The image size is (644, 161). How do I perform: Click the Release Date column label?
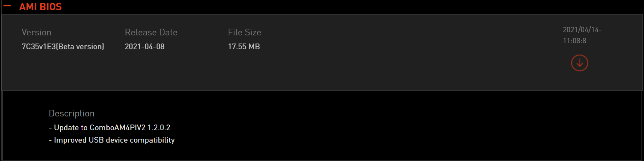(151, 32)
